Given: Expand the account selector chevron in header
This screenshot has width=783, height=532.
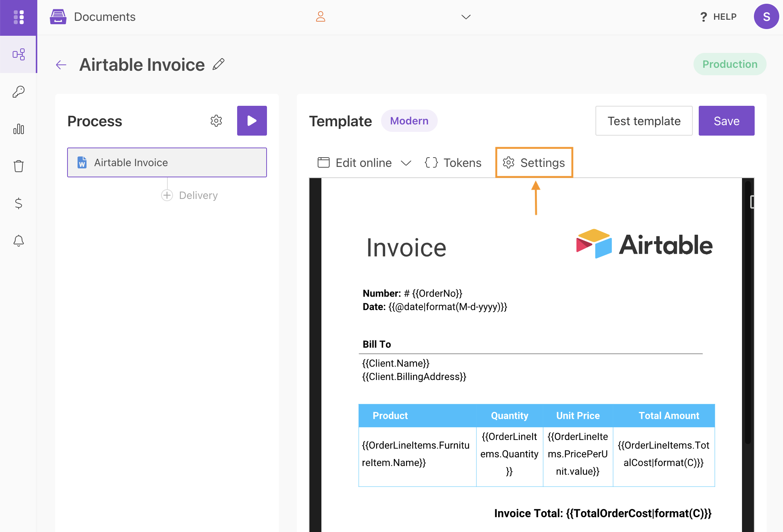Looking at the screenshot, I should (x=466, y=17).
